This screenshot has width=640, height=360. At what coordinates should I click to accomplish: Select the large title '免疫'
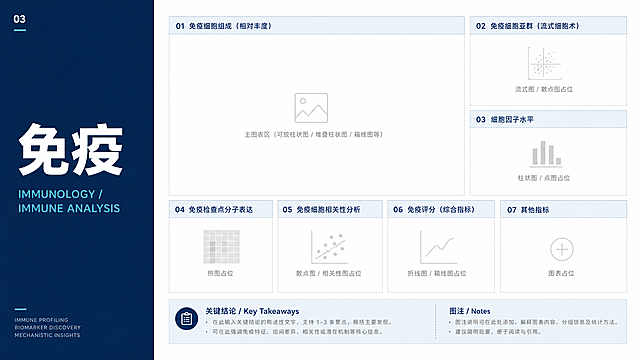[x=70, y=150]
